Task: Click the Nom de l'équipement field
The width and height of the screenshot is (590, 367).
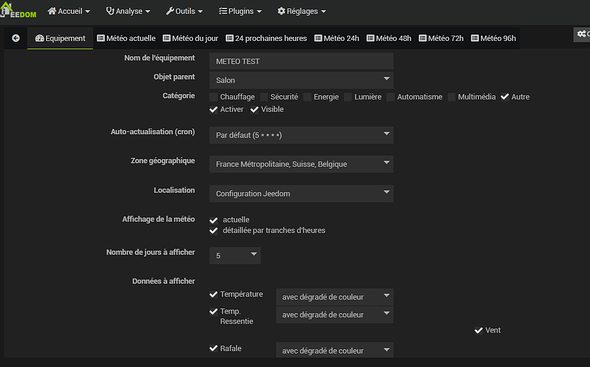Action: (x=301, y=61)
